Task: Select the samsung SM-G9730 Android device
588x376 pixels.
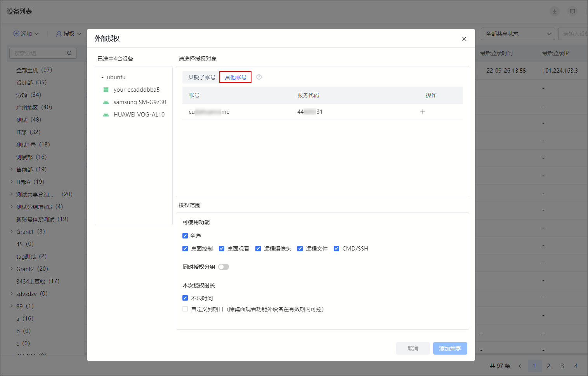Action: coord(139,102)
